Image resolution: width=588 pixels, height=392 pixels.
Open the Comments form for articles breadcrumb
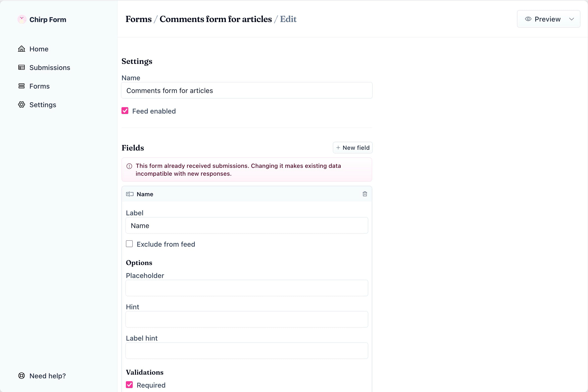216,19
